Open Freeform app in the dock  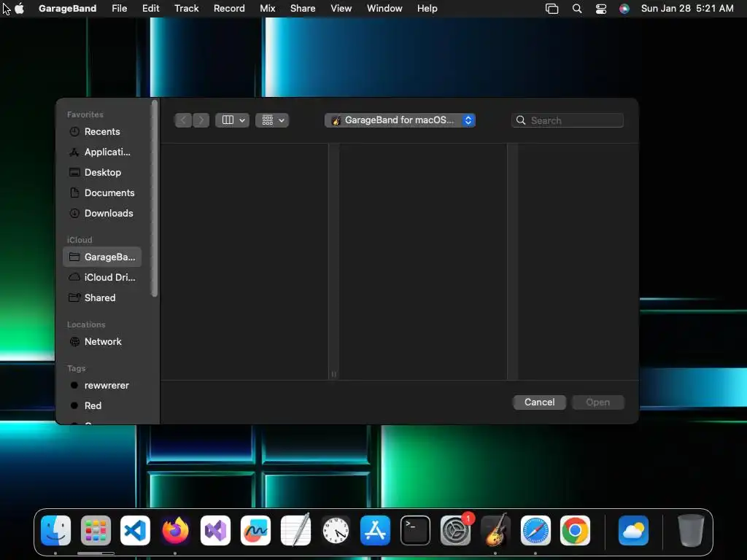(x=255, y=530)
